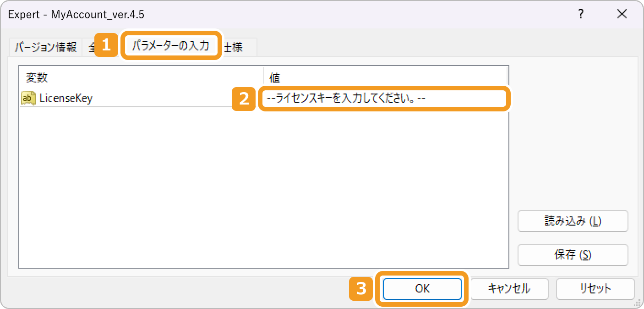Screen dimensions: 644x309
Task: Open the help with the question mark icon
Action: (x=580, y=14)
